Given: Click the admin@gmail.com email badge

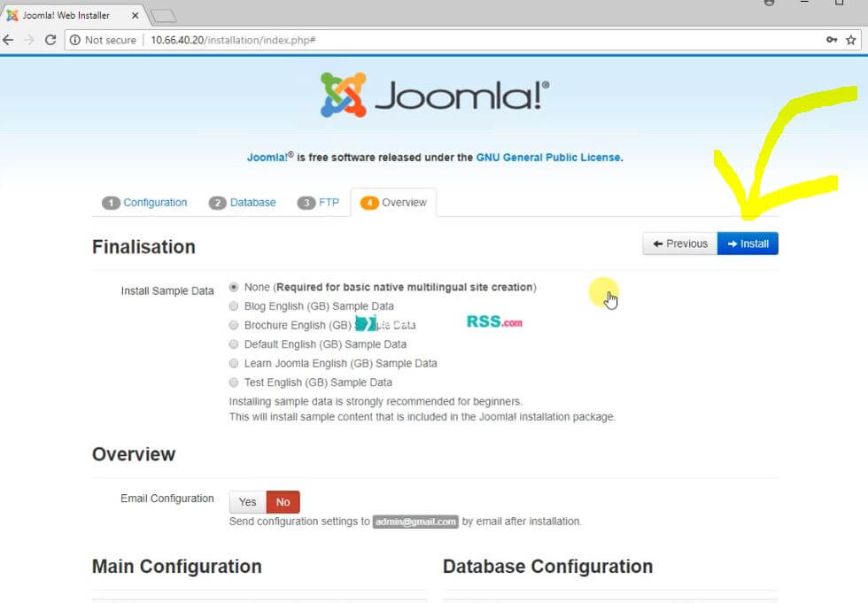Looking at the screenshot, I should click(415, 522).
